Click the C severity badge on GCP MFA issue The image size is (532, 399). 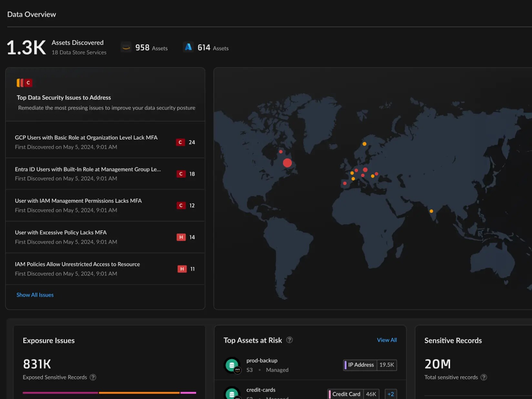(x=180, y=142)
